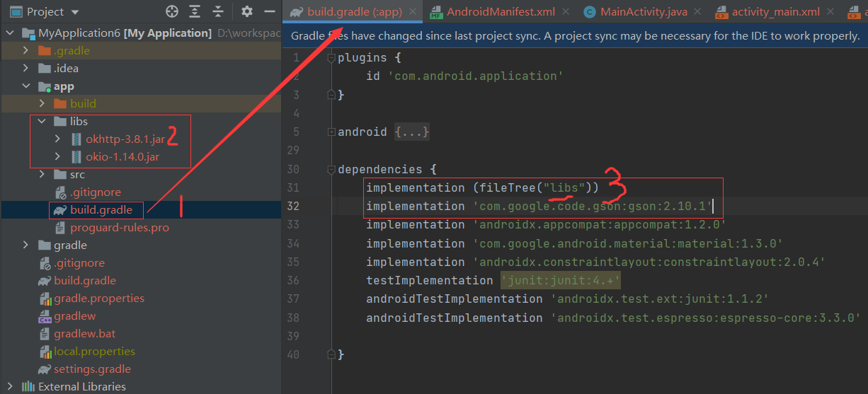
Task: Click the gradlew.bat file icon
Action: click(x=45, y=334)
